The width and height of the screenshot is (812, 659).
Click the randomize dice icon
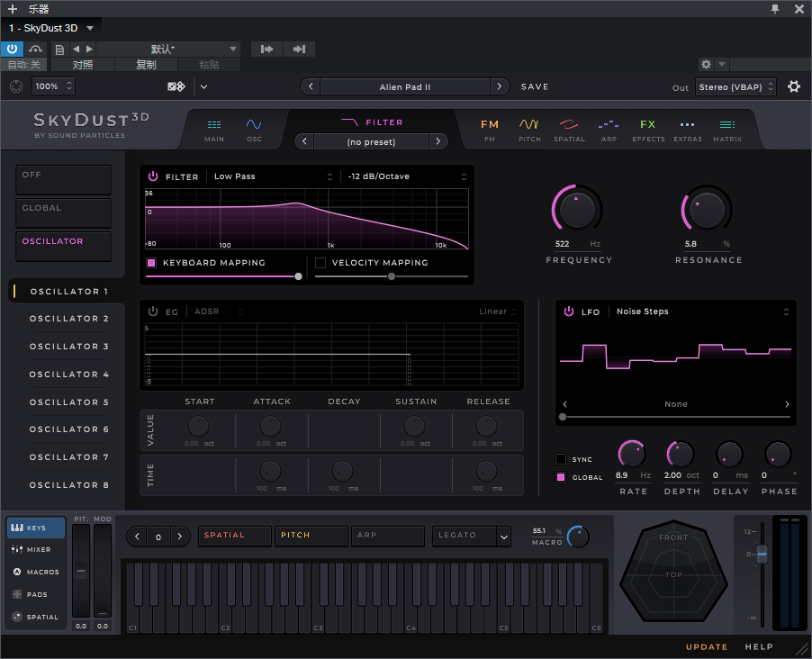[x=176, y=86]
